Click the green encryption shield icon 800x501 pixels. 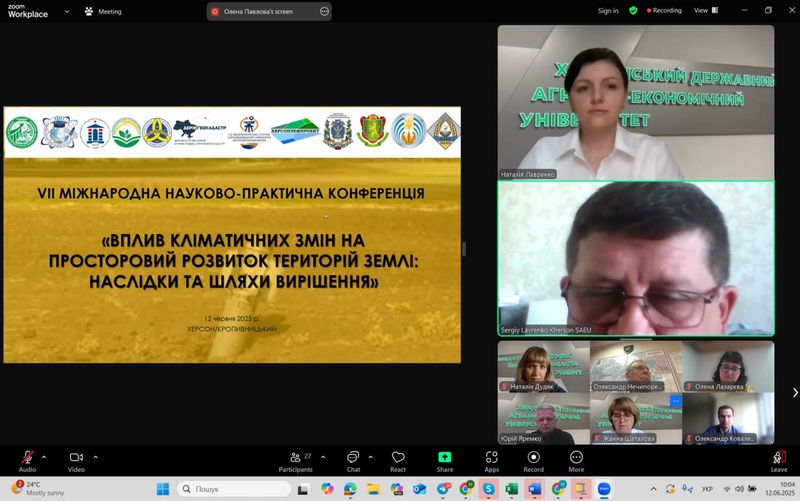tap(634, 10)
